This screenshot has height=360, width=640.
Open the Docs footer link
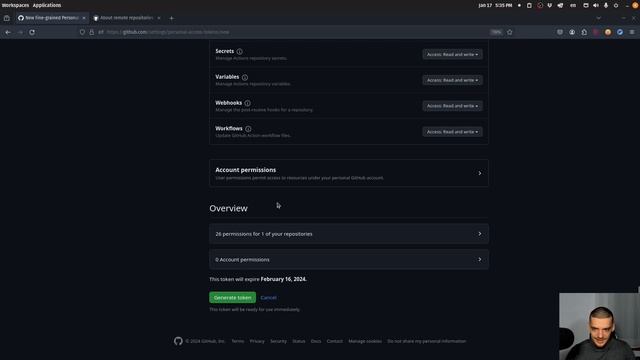click(316, 341)
